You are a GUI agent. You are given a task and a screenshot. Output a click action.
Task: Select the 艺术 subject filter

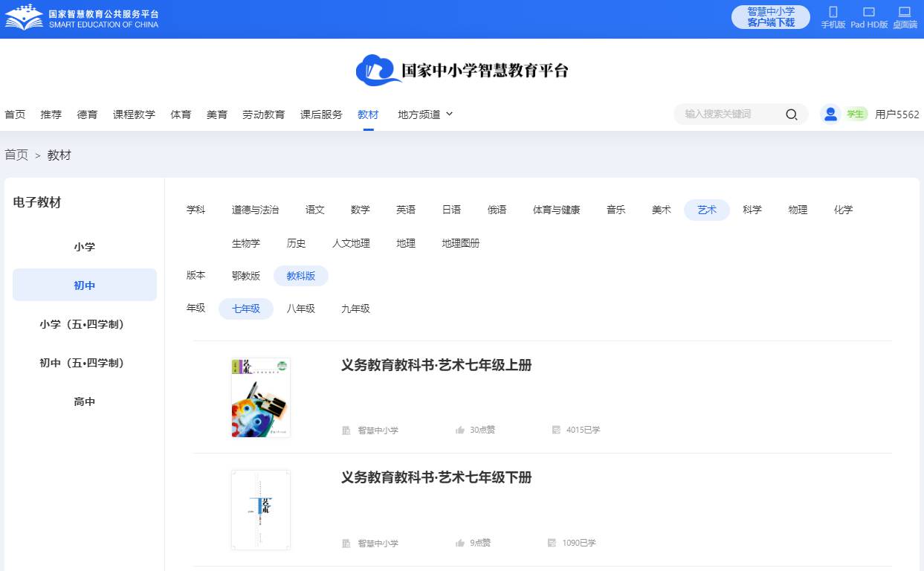(707, 210)
